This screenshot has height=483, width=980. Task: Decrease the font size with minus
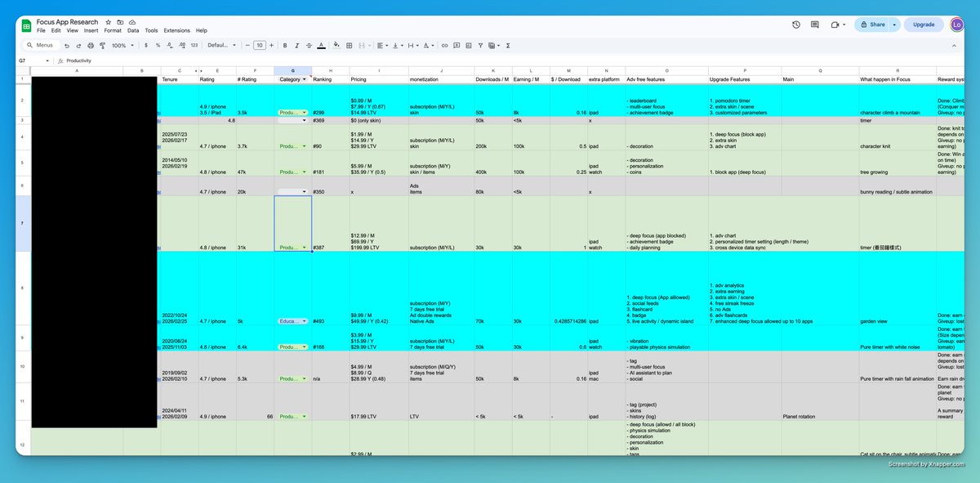(x=247, y=45)
